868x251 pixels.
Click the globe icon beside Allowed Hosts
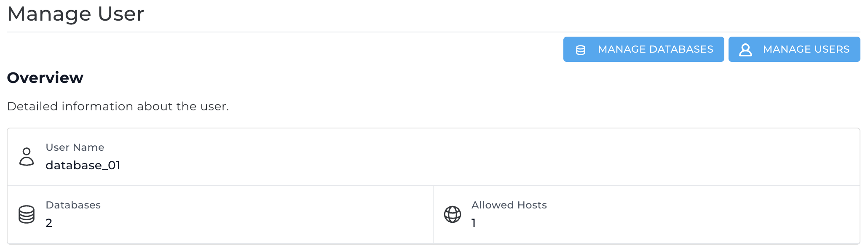tap(453, 214)
